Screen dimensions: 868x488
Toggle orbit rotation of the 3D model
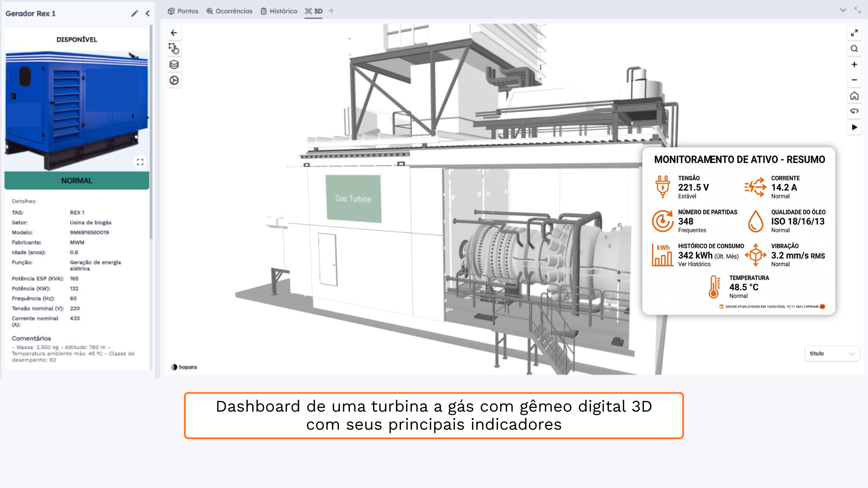[x=854, y=111]
